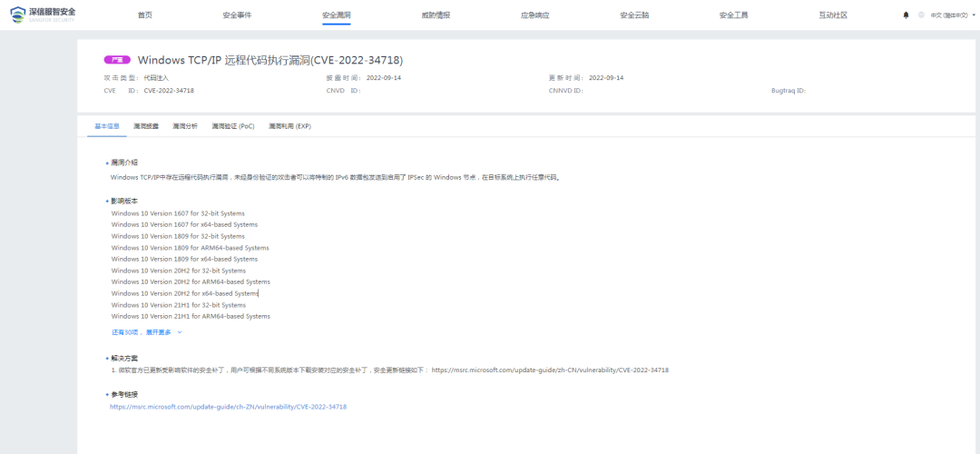Click the 解决方案 section heading
This screenshot has width=980, height=454.
[124, 359]
